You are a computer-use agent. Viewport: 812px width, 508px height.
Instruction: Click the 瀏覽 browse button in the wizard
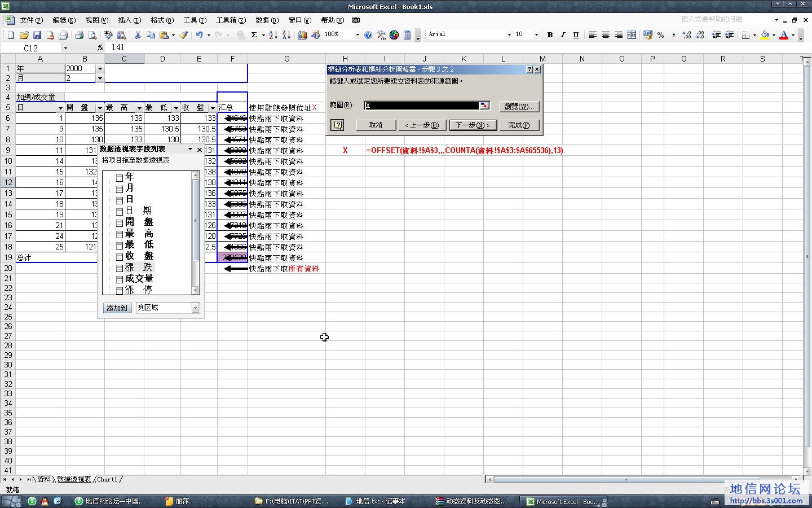(519, 106)
